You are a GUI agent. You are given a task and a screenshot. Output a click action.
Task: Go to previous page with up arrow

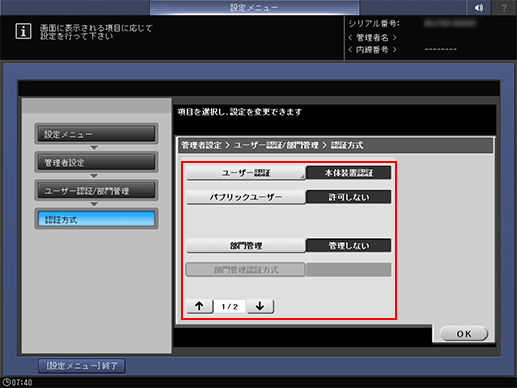[x=199, y=306]
